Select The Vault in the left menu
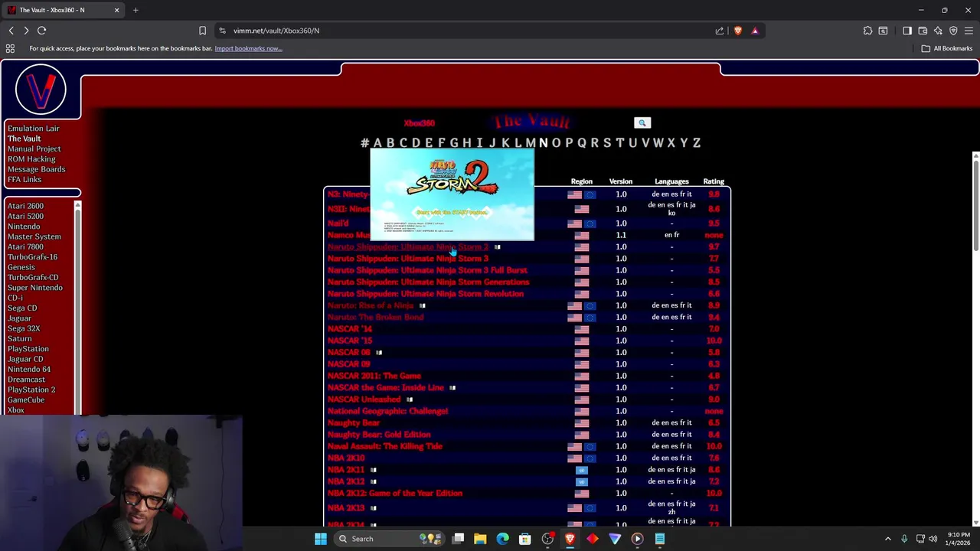Image resolution: width=980 pixels, height=551 pixels. tap(24, 139)
